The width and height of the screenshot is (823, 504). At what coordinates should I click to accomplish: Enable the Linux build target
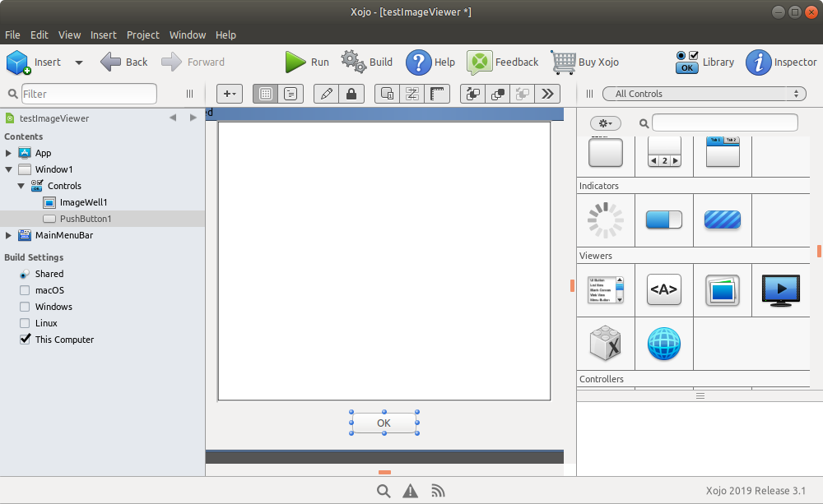click(x=25, y=323)
